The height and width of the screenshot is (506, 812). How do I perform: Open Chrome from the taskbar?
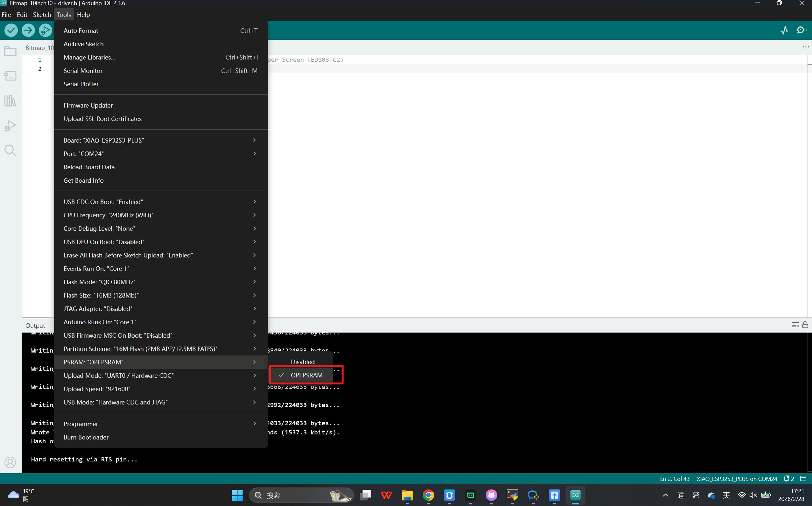point(428,495)
